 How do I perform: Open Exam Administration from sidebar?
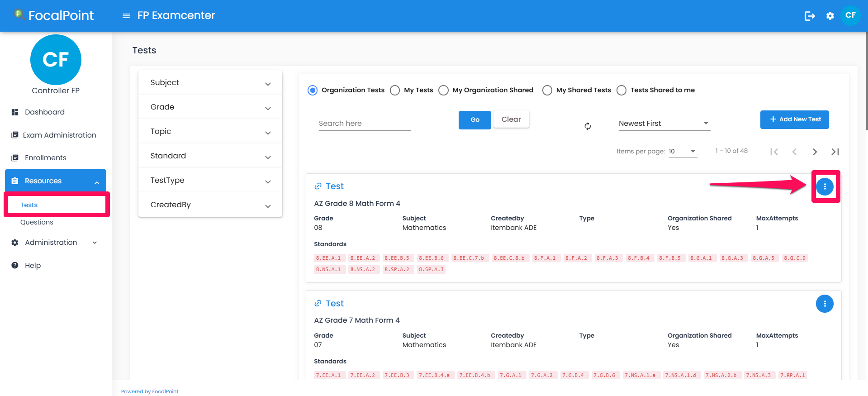60,135
